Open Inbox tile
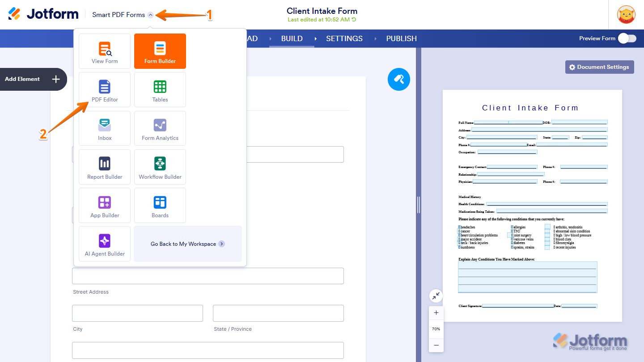 [105, 128]
